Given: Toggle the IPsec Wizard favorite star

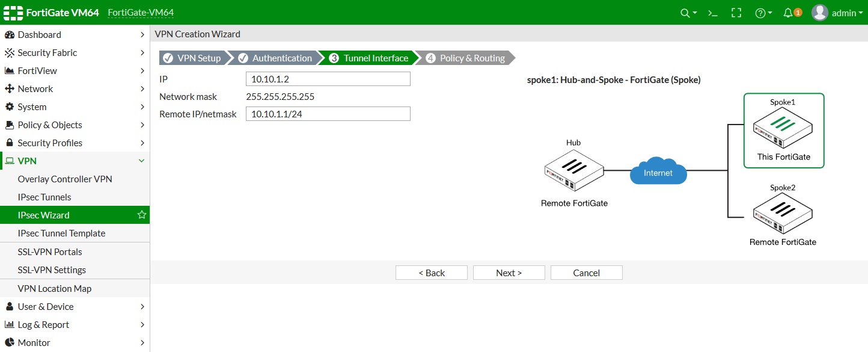Looking at the screenshot, I should (x=142, y=215).
